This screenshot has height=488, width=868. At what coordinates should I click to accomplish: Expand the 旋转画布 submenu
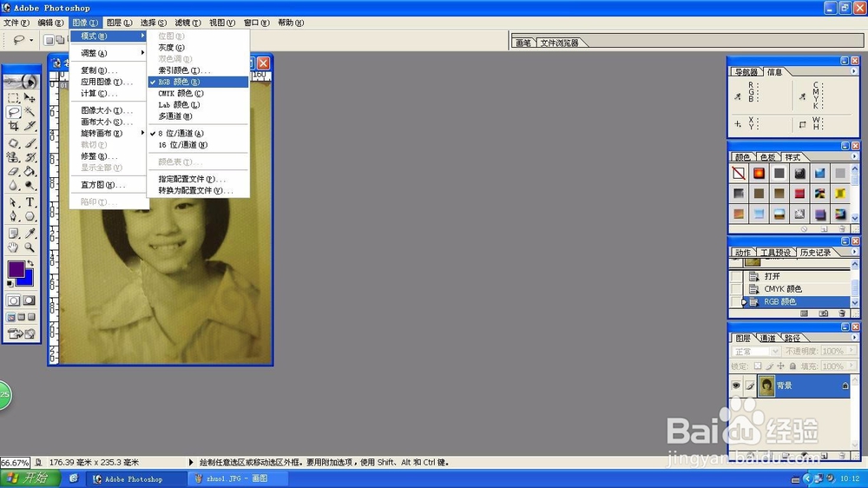pos(108,134)
